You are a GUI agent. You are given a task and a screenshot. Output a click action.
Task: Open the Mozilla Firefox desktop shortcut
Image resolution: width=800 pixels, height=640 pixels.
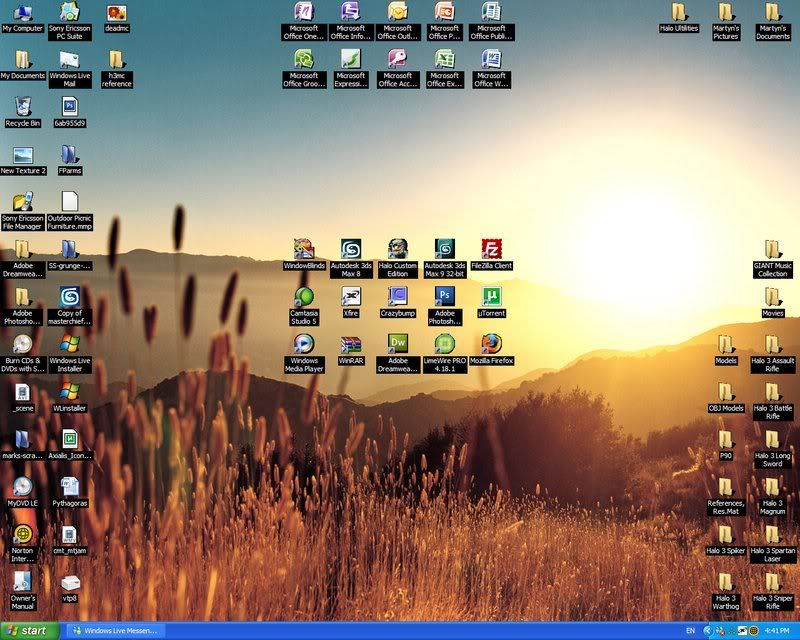(492, 343)
